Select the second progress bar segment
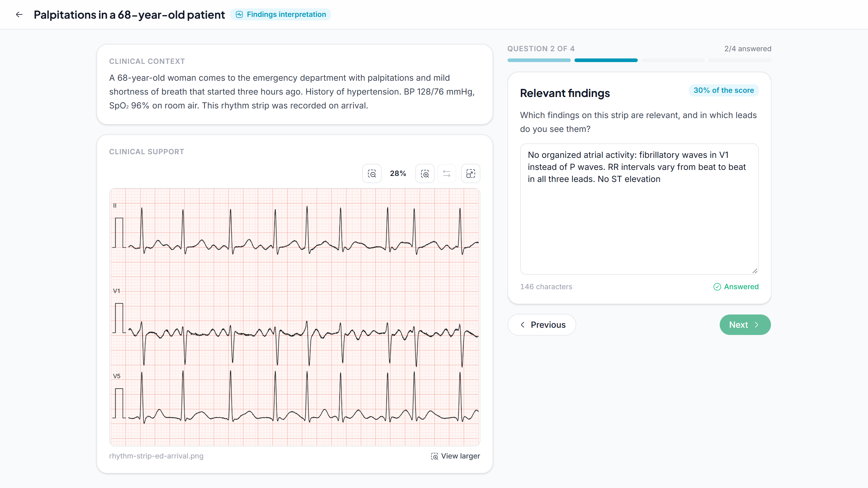868x488 pixels. pos(606,60)
